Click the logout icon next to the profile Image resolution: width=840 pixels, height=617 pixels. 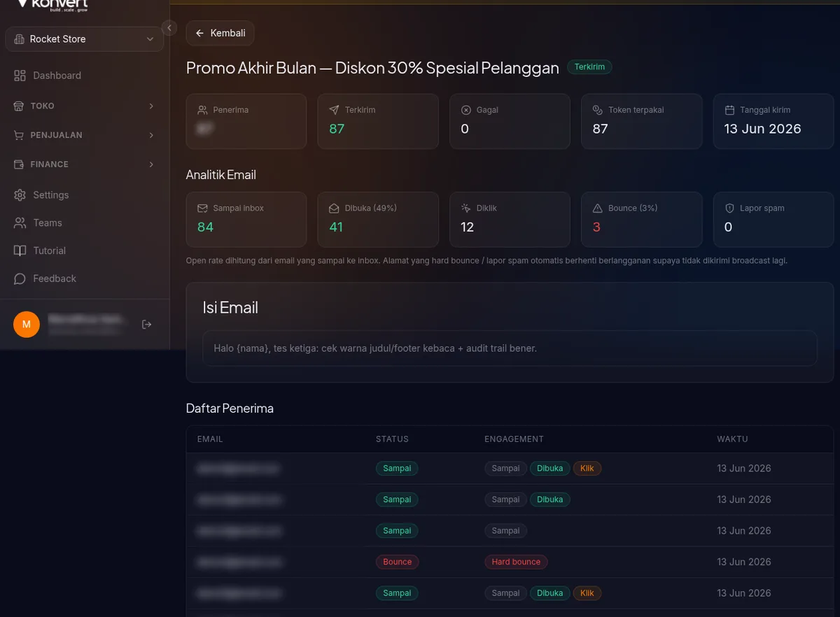[146, 325]
